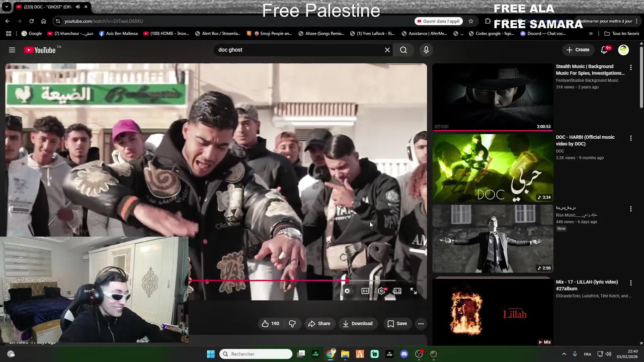Open options for Stealth Music video
644x362 pixels.
(x=631, y=67)
